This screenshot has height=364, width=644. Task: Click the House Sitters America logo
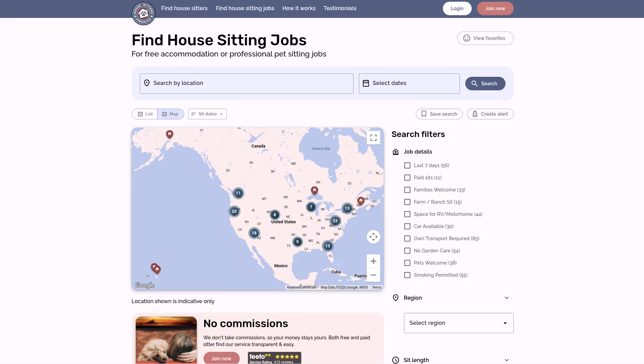click(143, 14)
